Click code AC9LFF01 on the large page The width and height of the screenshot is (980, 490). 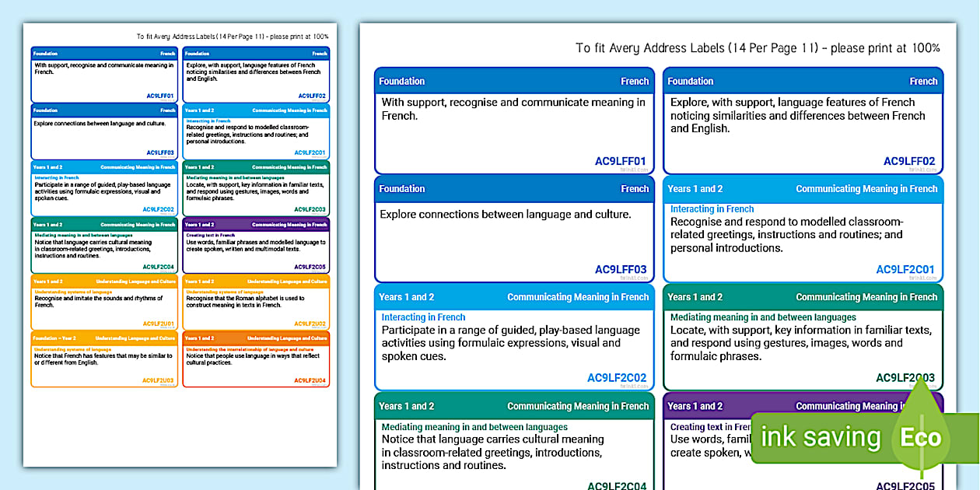point(620,162)
